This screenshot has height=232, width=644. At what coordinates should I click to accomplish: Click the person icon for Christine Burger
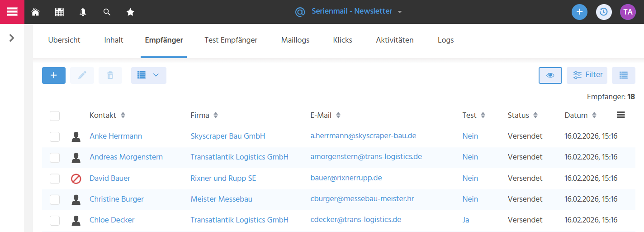(76, 199)
